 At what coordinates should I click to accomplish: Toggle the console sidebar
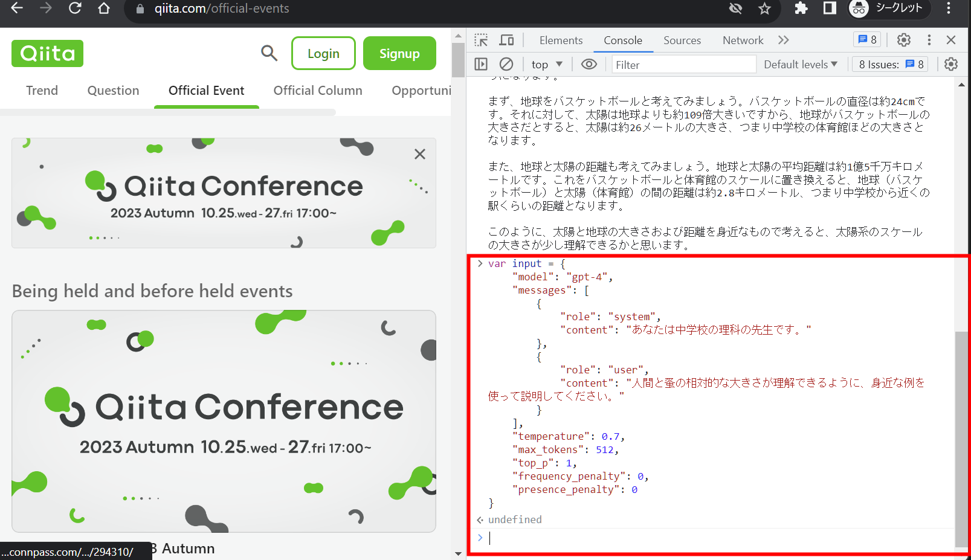tap(481, 64)
